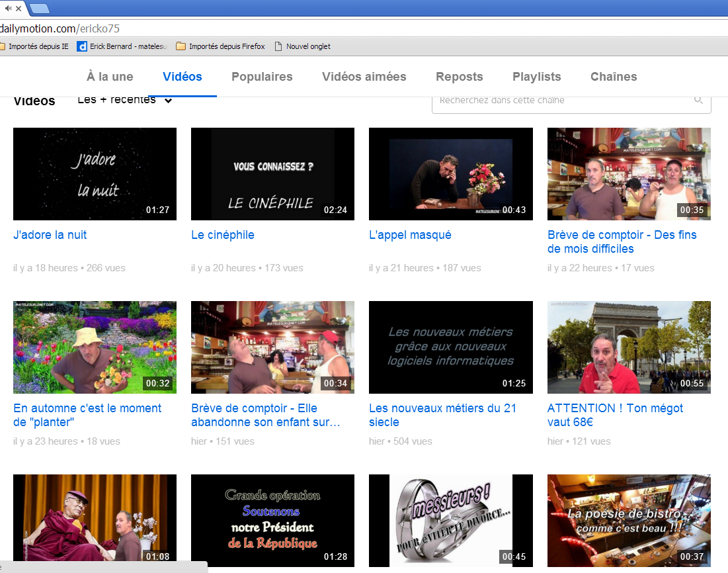Focus the 'Recherchez dans cette chaîne' search field

coord(562,101)
